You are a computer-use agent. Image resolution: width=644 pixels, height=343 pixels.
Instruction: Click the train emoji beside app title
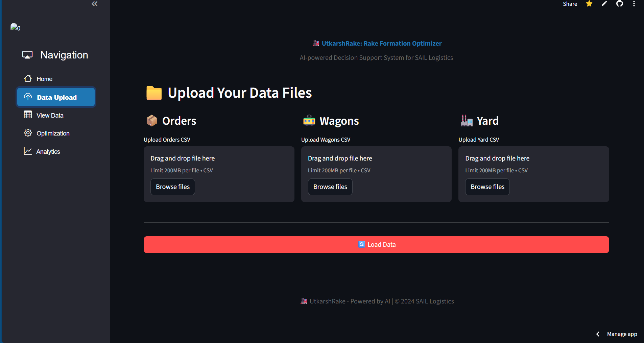316,43
